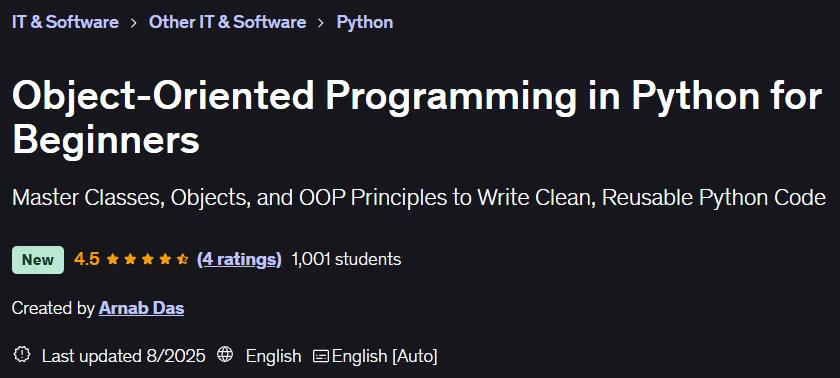Open the Python breadcrumb link

364,22
